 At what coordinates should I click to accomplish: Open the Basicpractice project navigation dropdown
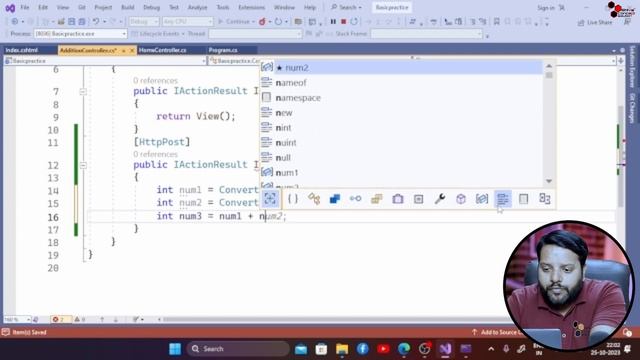pyautogui.click(x=105, y=60)
